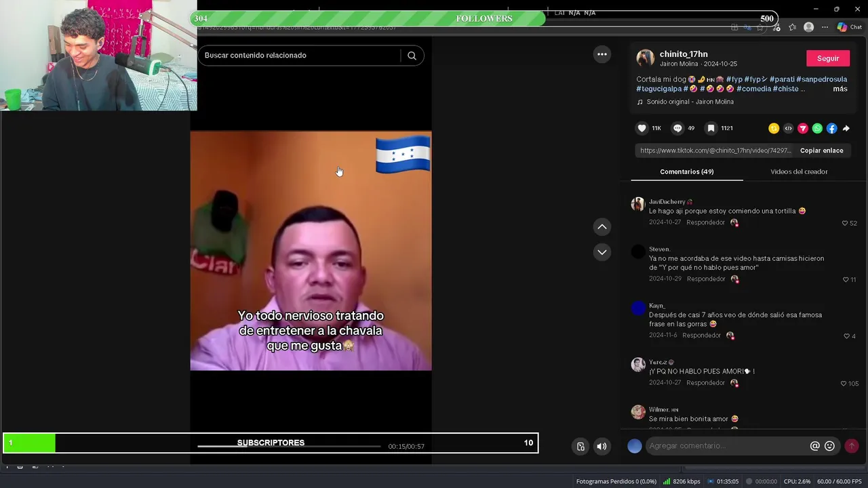The width and height of the screenshot is (868, 488).
Task: Mute the video using speaker icon
Action: click(x=601, y=446)
